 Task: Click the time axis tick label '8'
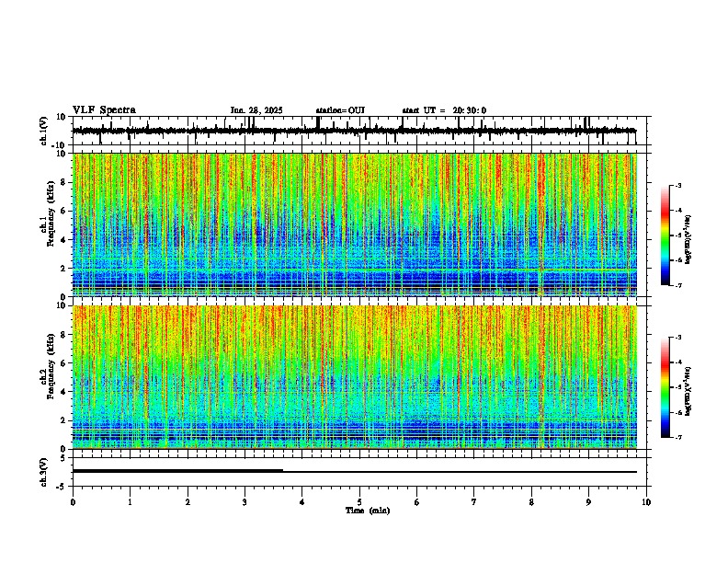click(x=531, y=502)
